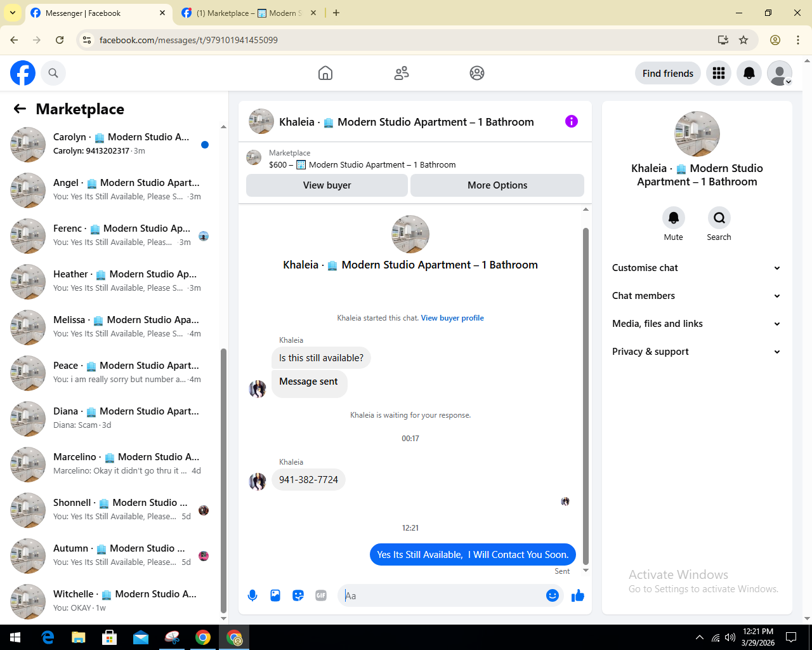Image resolution: width=812 pixels, height=650 pixels.
Task: Open the Facebook search icon
Action: (53, 73)
